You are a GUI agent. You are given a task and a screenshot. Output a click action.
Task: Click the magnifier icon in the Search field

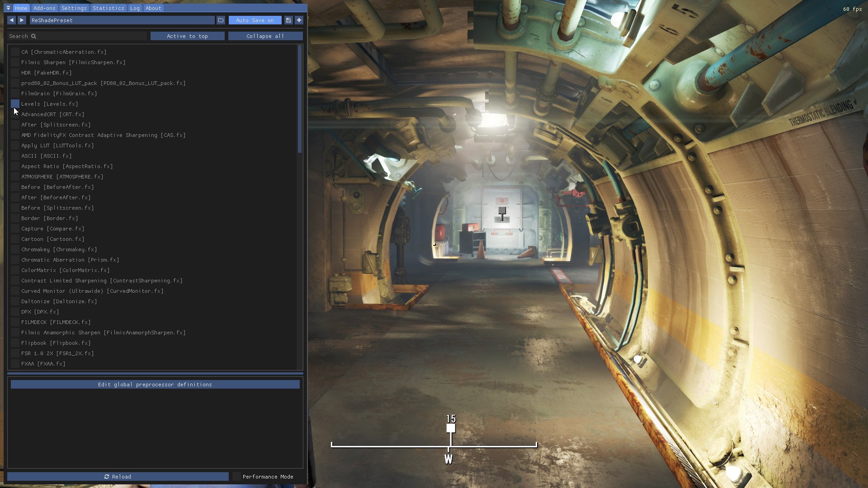click(34, 36)
